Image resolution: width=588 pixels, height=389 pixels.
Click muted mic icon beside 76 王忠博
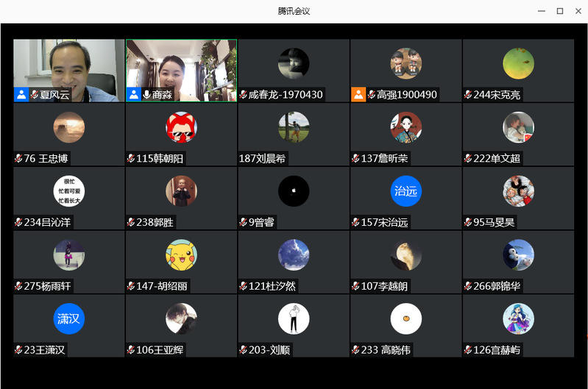(x=18, y=159)
